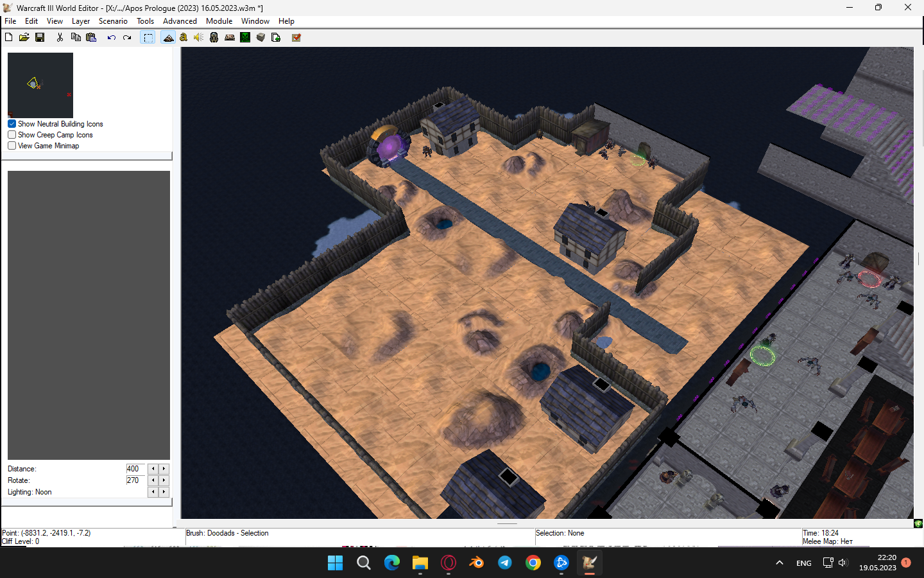Toggle the selection brush tool
Image resolution: width=924 pixels, height=578 pixels.
(x=148, y=37)
